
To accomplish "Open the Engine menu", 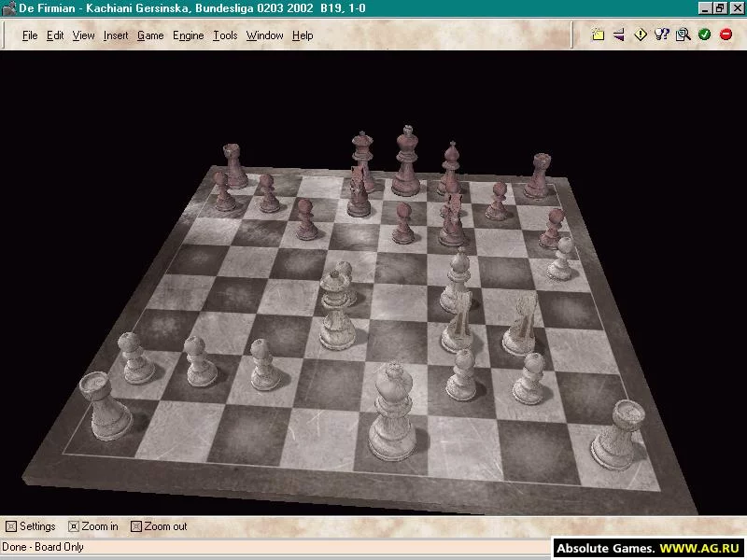I will tap(189, 35).
